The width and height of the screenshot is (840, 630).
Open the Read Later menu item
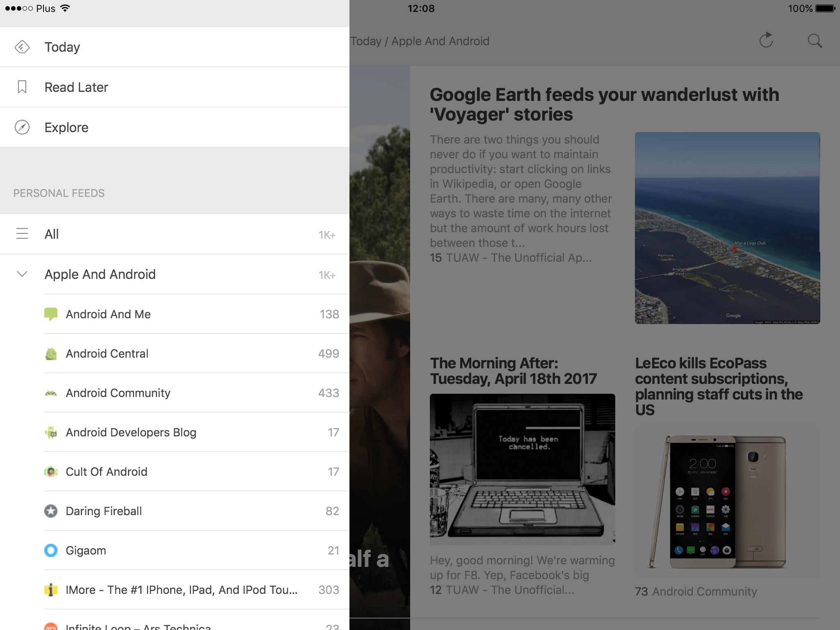tap(76, 87)
